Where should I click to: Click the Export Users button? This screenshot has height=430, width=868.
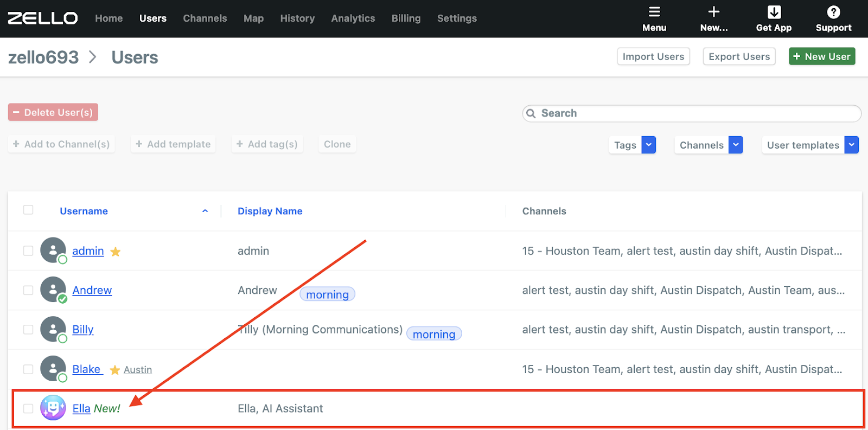[x=739, y=56]
